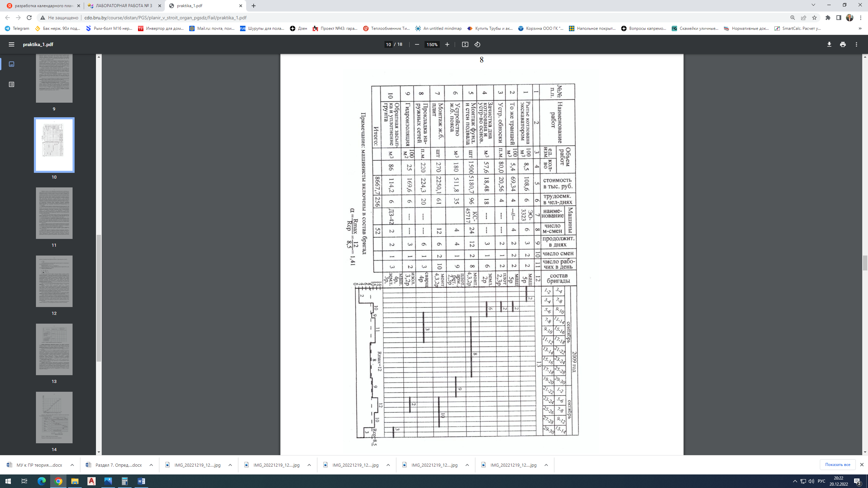
Task: Close the ЛАБОРАТОРНАЯ РАБОТА tab
Action: pyautogui.click(x=160, y=6)
